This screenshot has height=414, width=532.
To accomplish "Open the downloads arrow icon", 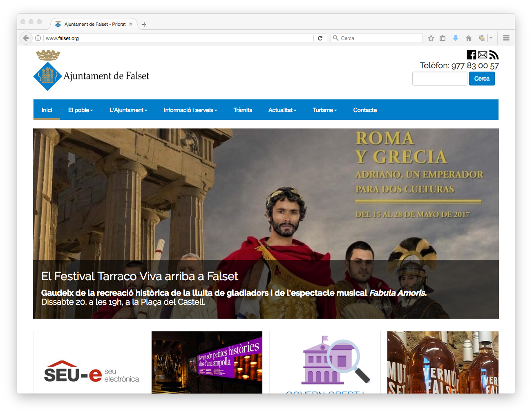I will [456, 38].
